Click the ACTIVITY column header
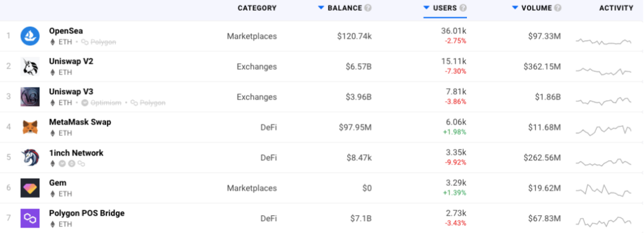 pos(616,8)
